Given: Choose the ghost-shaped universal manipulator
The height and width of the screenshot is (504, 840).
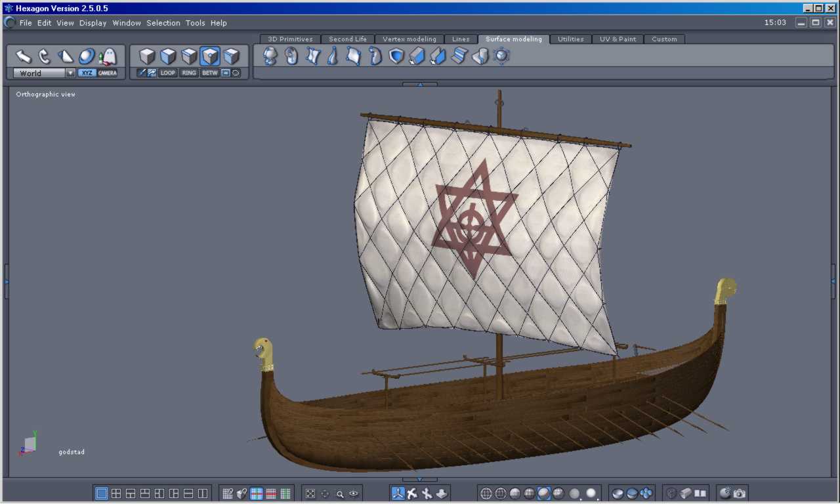Looking at the screenshot, I should pyautogui.click(x=108, y=56).
